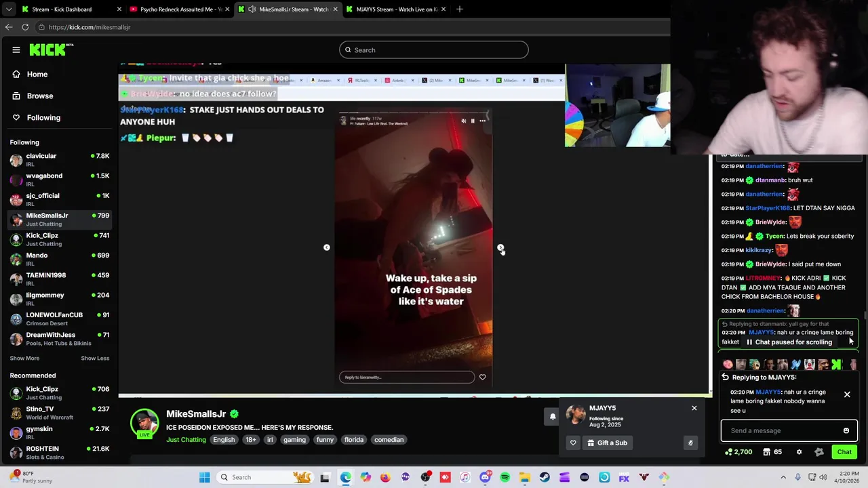
Task: Click mute user icon on MJAYY5 card
Action: [x=690, y=443]
